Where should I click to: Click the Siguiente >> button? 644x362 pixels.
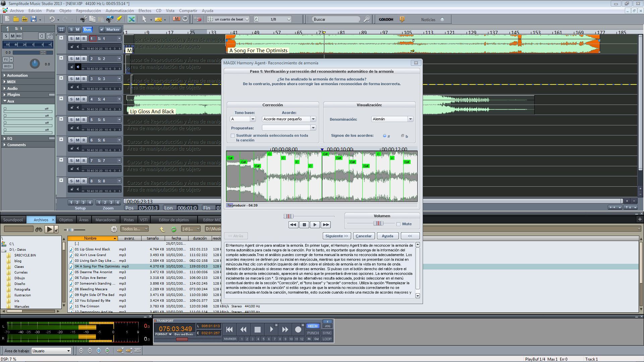337,236
